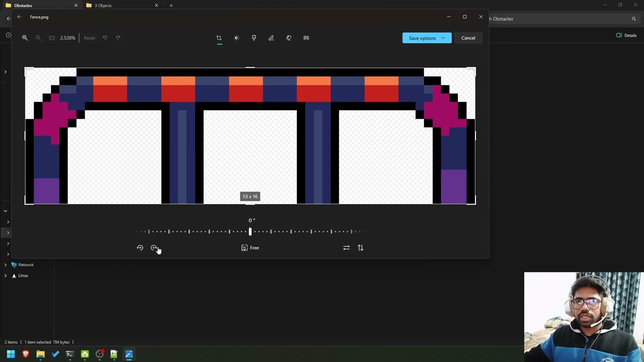Open the Adjustment brightness tool
This screenshot has width=644, height=362.
(236, 38)
